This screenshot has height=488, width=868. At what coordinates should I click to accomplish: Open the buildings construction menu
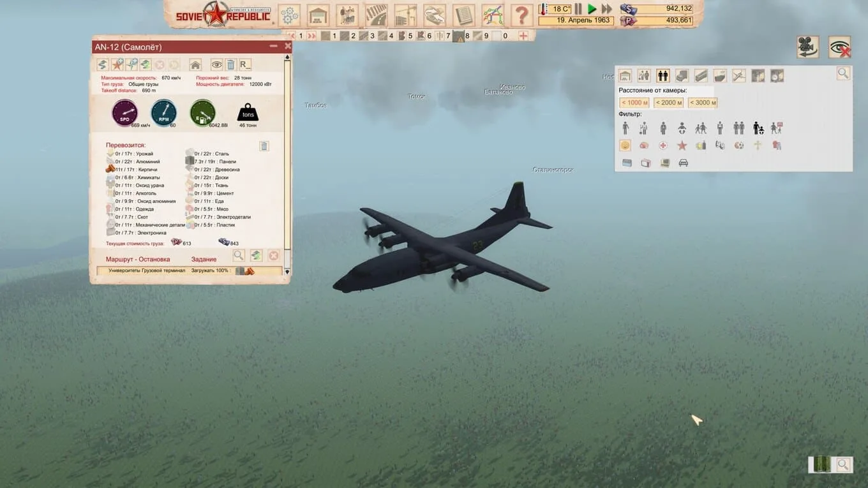pos(318,15)
